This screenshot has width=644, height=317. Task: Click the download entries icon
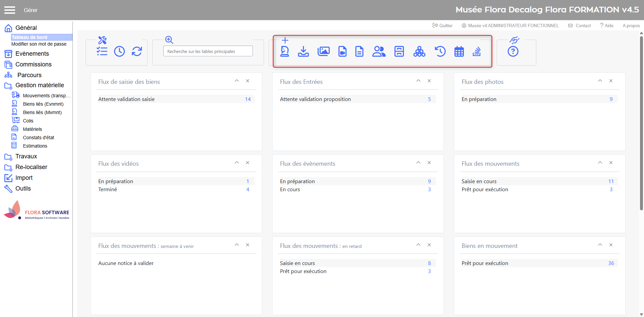303,51
